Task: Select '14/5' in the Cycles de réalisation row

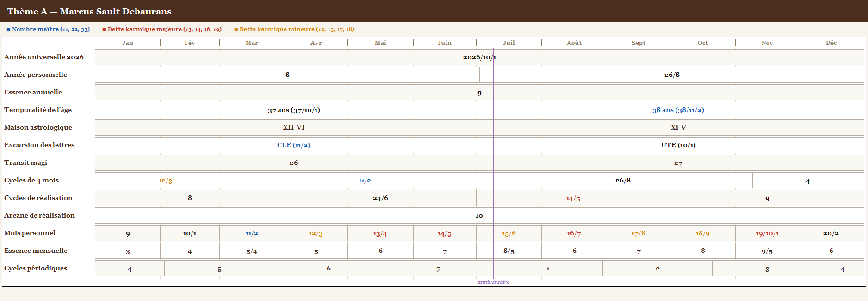Action: (x=573, y=198)
